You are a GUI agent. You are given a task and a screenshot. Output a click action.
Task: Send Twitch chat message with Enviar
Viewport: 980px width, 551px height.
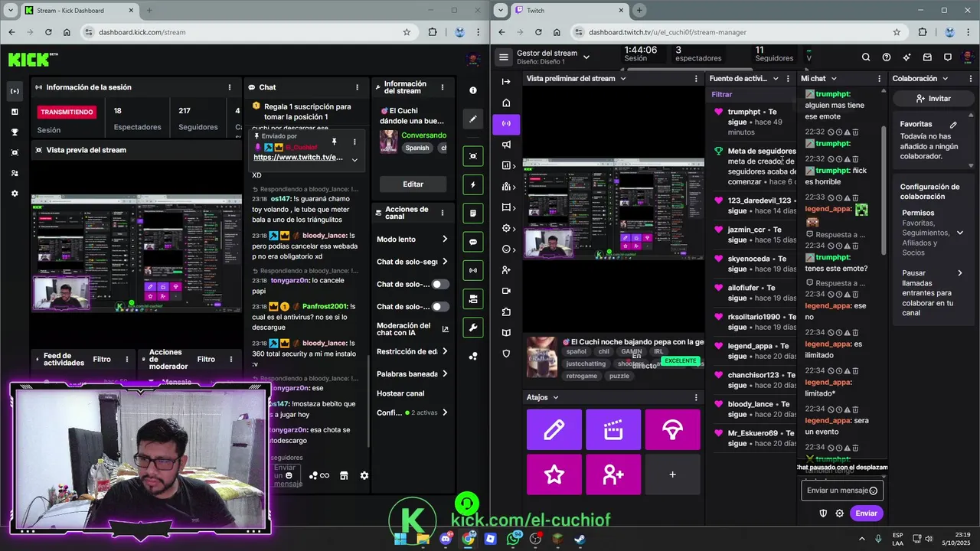[867, 514]
